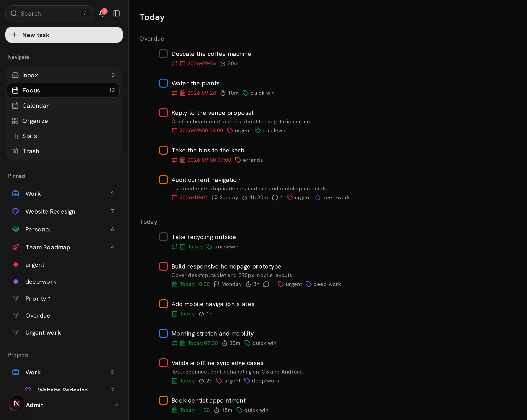The height and width of the screenshot is (420, 527).
Task: Click timer icon next to 1h 30m
Action: (x=245, y=197)
